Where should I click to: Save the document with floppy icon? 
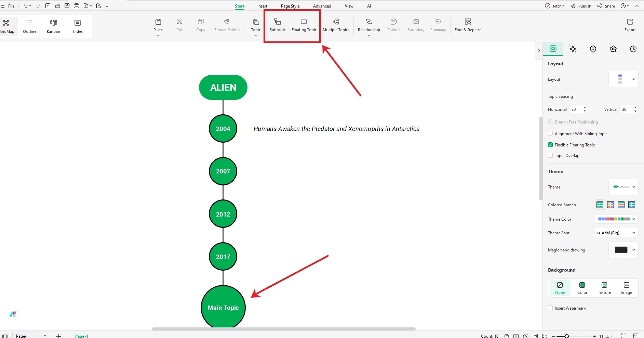67,6
